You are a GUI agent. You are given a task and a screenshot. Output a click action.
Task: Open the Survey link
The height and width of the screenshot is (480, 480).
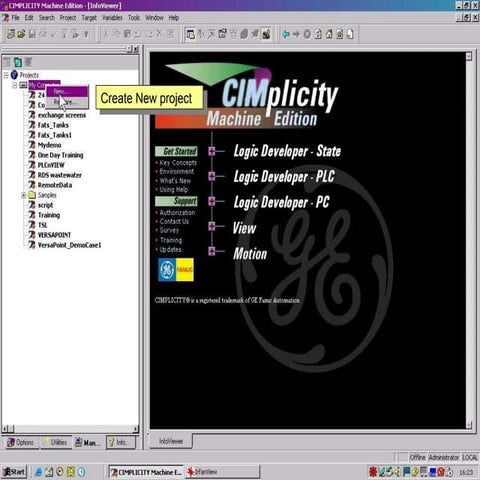pos(169,230)
